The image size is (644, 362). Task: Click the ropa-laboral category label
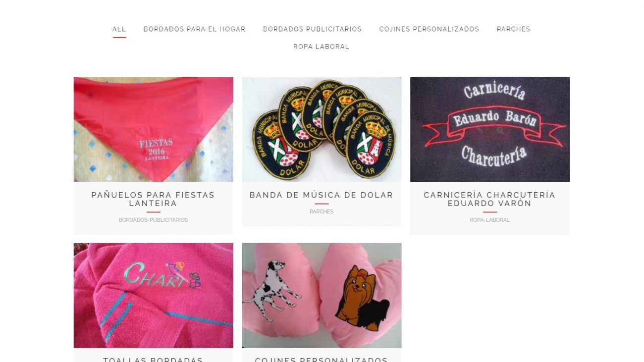pos(489,220)
